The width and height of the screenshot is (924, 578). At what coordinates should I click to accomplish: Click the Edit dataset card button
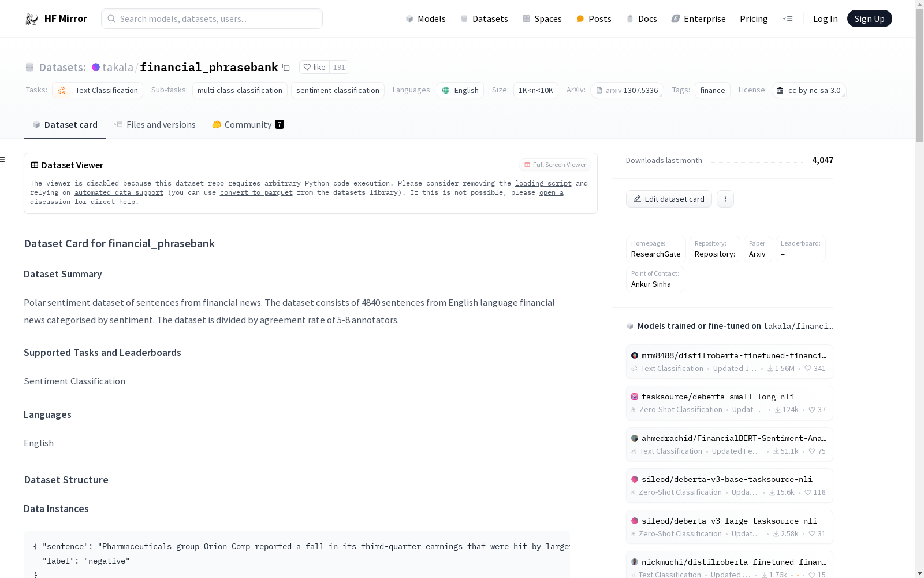(x=669, y=199)
